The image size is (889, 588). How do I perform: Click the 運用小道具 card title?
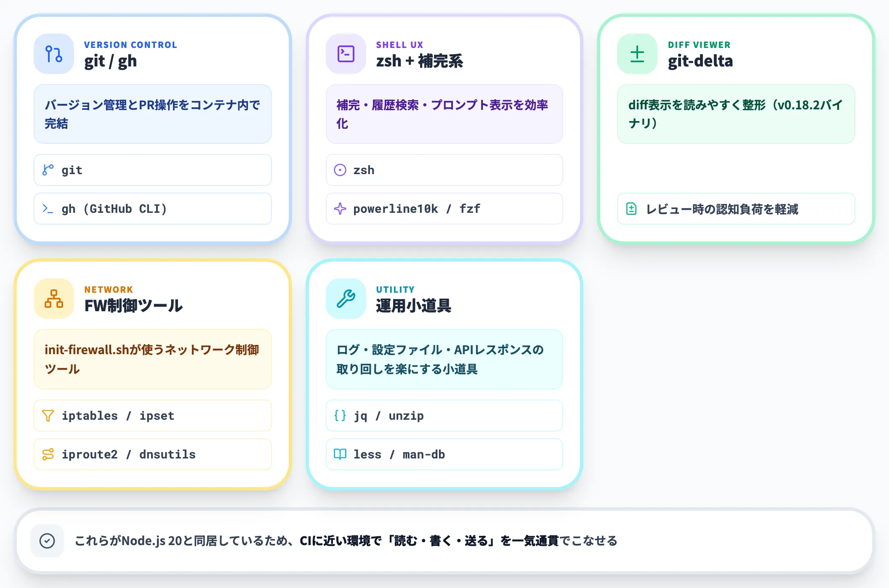413,306
